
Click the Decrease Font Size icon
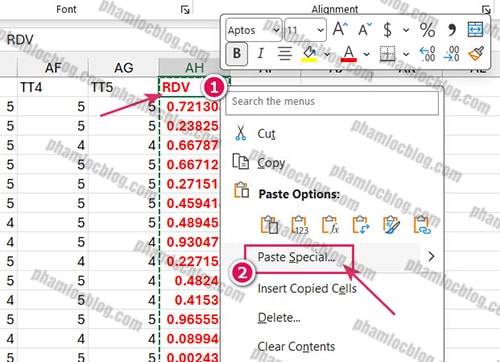coord(365,29)
